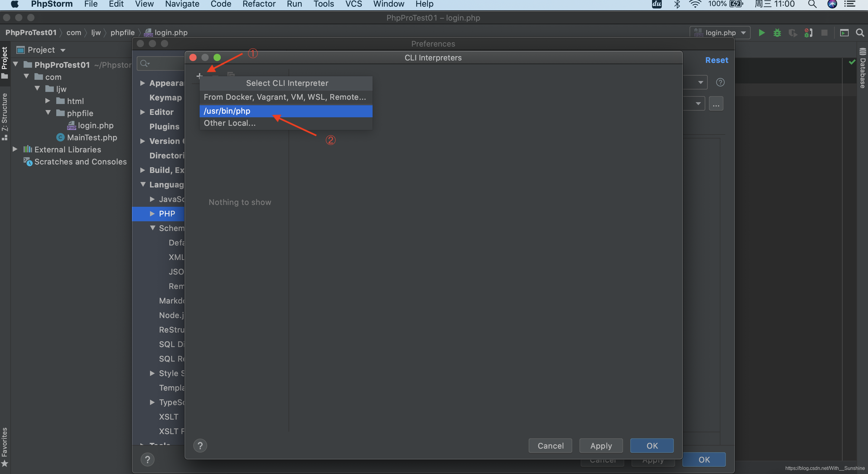
Task: Expand the Editor settings category
Action: coord(142,112)
